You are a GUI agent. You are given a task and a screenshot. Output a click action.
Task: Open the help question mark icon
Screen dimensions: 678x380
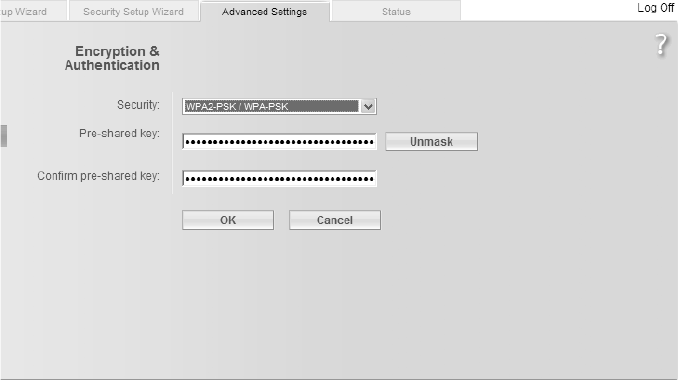click(x=661, y=45)
